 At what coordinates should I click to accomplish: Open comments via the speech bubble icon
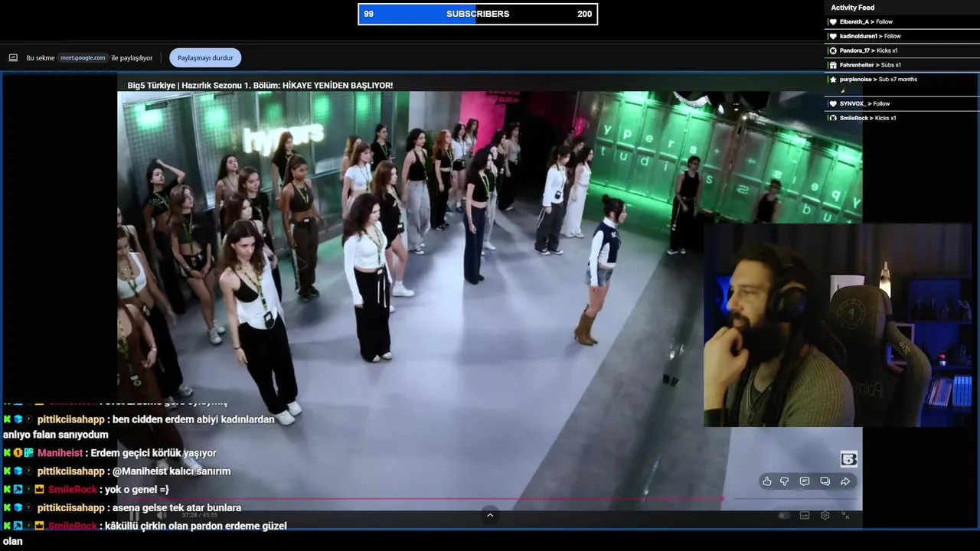click(805, 481)
